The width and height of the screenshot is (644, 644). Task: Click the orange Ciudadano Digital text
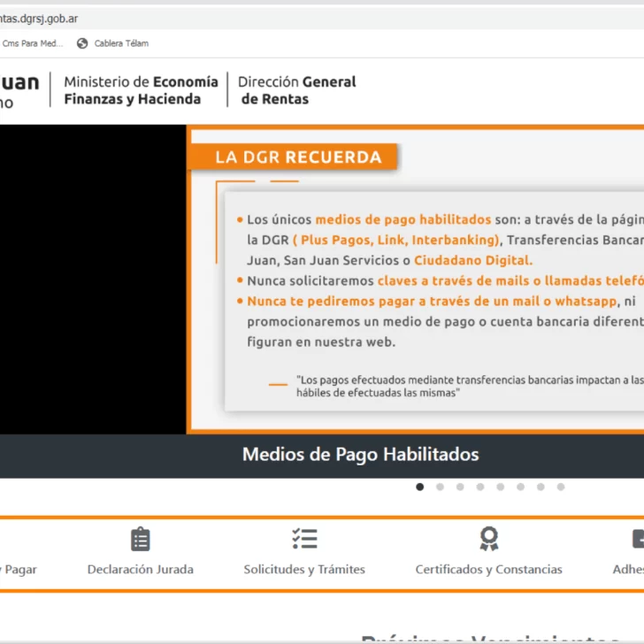(473, 260)
